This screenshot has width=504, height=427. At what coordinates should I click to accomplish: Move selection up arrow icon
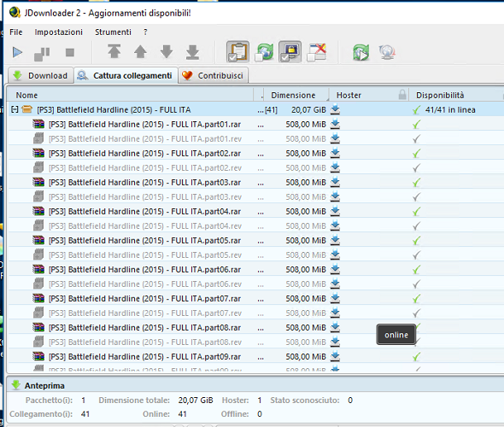[x=140, y=52]
